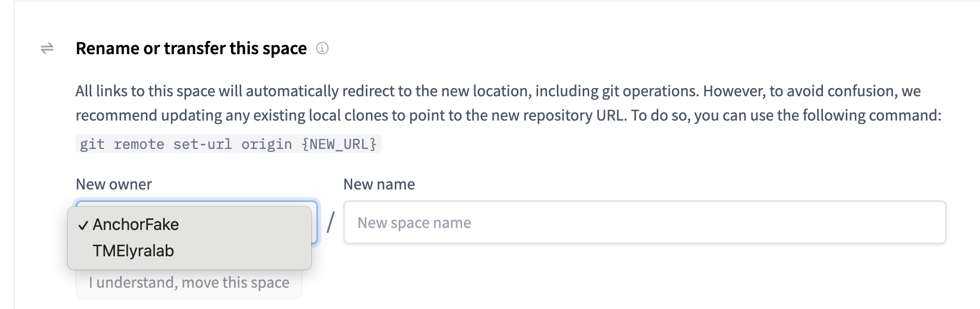The image size is (980, 309).
Task: Click the slash separator between owner and name
Action: (330, 222)
